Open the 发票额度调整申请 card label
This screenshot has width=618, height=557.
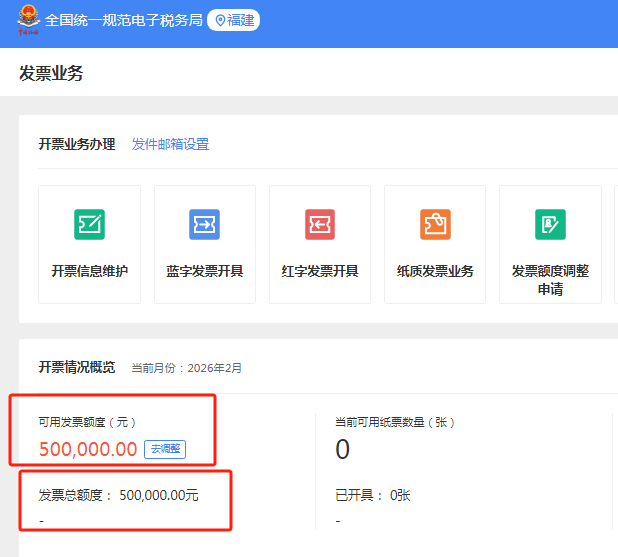click(x=550, y=280)
